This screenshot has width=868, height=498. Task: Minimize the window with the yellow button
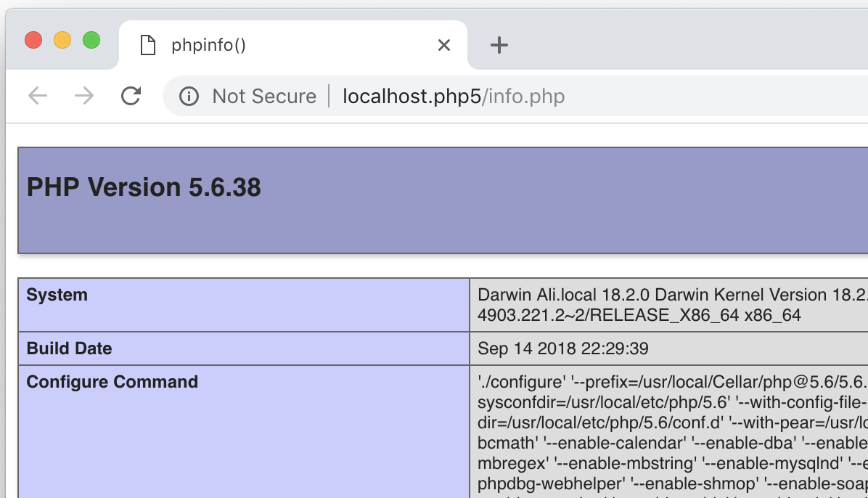tap(62, 40)
